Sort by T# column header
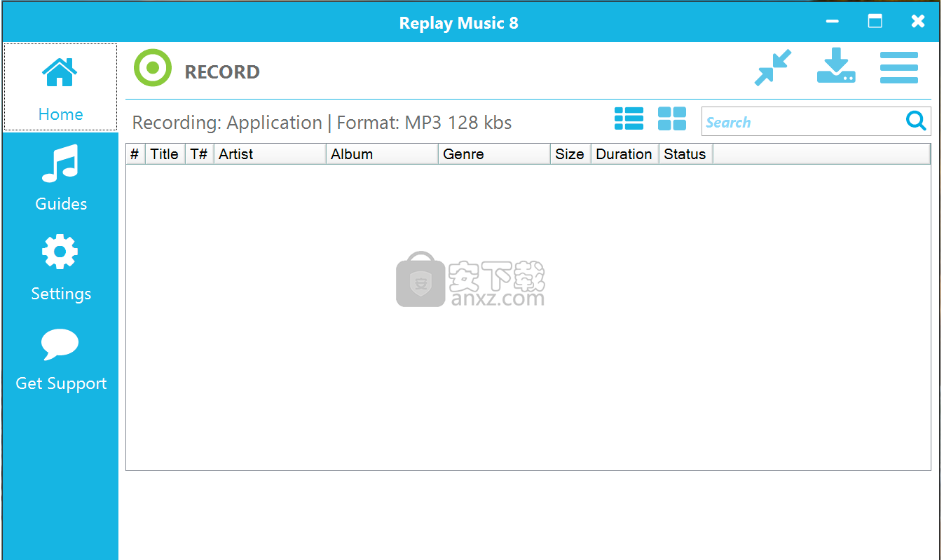The width and height of the screenshot is (944, 560). pos(199,154)
